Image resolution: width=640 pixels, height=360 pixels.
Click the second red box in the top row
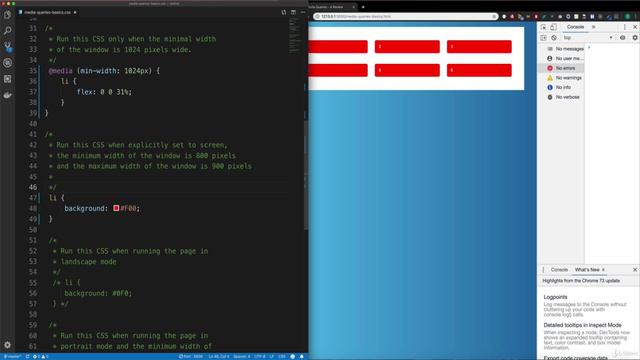(407, 47)
